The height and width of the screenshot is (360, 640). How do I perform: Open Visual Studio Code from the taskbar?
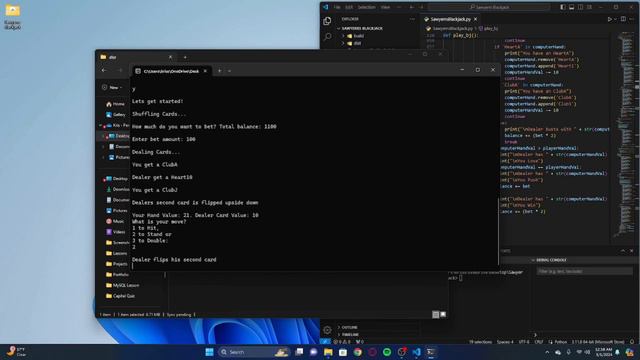pos(416,352)
